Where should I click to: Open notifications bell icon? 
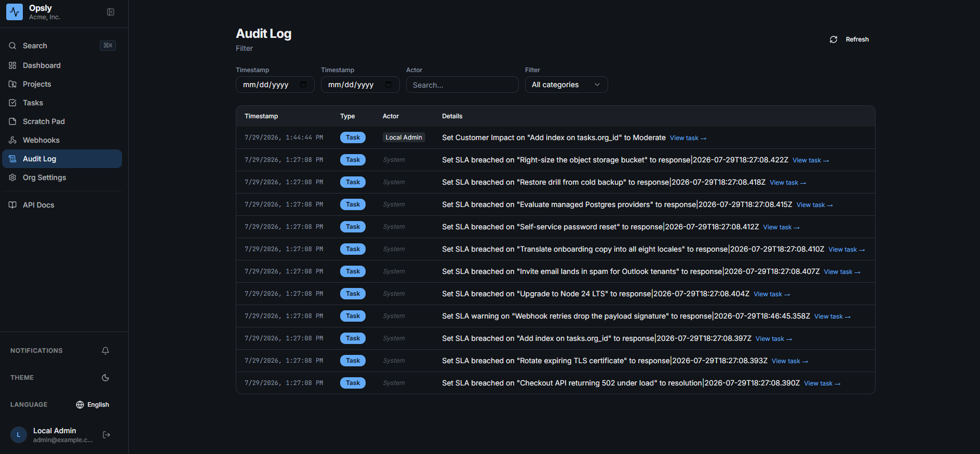[x=105, y=351]
